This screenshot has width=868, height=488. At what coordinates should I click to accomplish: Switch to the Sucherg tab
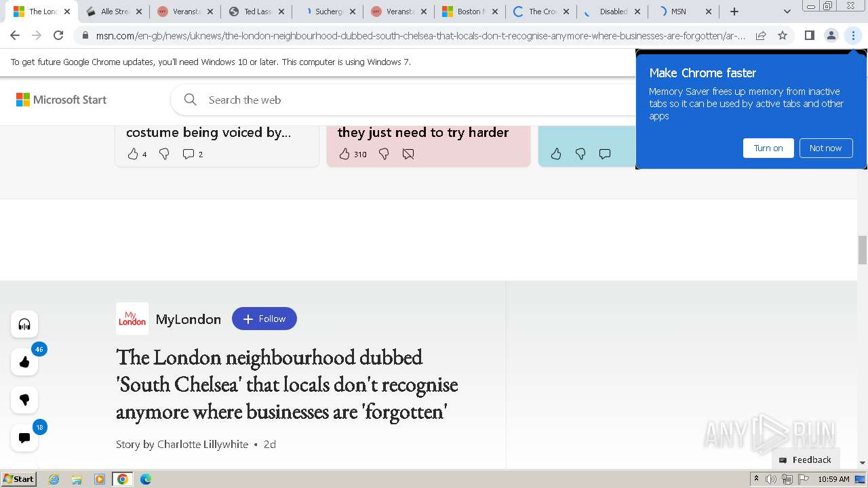(x=328, y=12)
